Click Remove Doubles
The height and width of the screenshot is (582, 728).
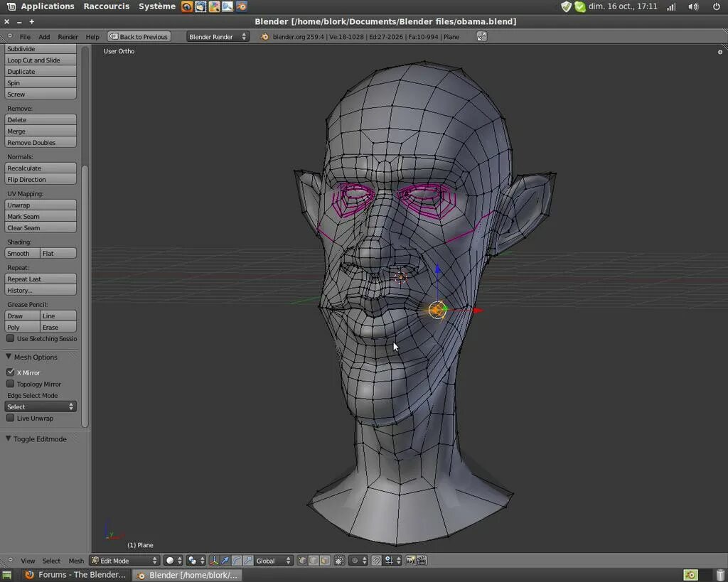coord(41,142)
